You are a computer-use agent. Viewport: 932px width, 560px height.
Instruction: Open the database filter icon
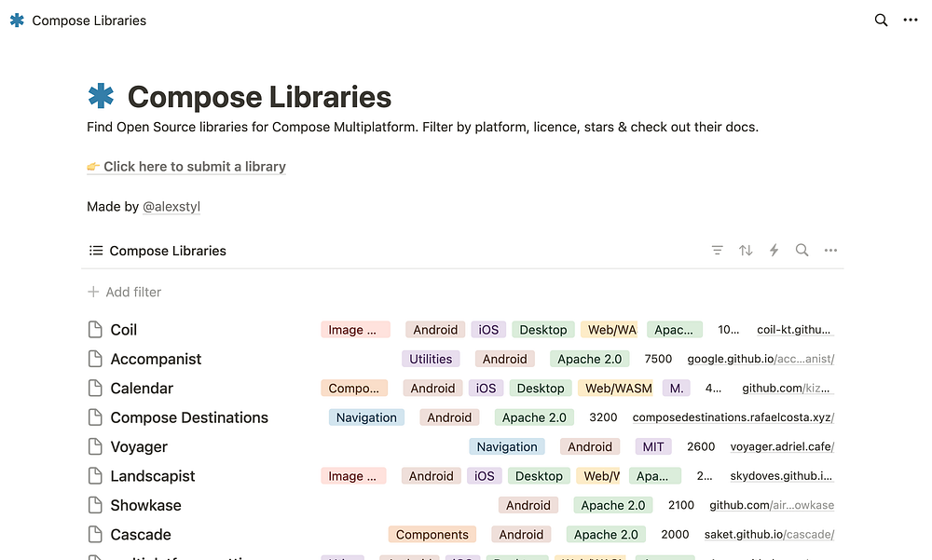point(718,251)
